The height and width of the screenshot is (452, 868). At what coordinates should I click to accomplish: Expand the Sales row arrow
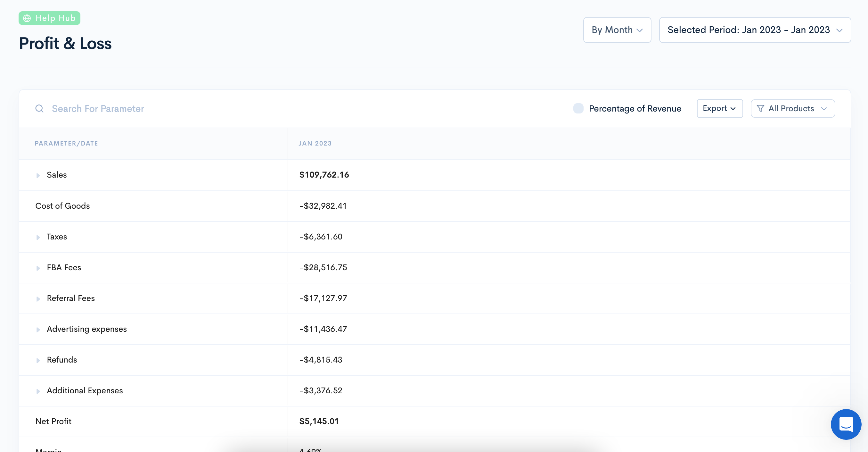[38, 175]
